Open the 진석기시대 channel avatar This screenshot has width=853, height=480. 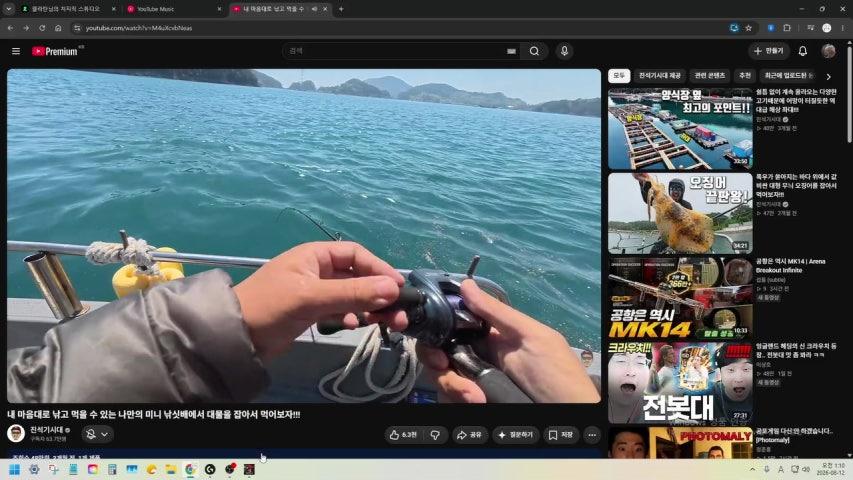click(16, 434)
